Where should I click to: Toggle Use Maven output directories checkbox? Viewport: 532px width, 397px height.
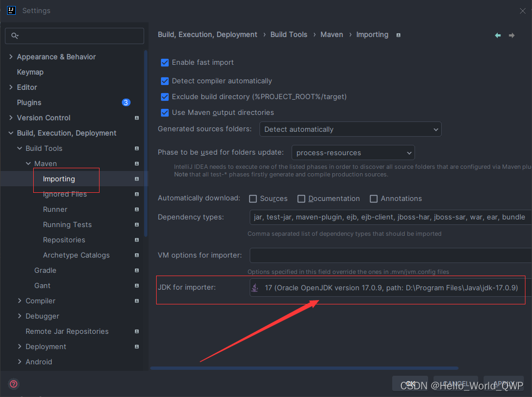[x=165, y=112]
